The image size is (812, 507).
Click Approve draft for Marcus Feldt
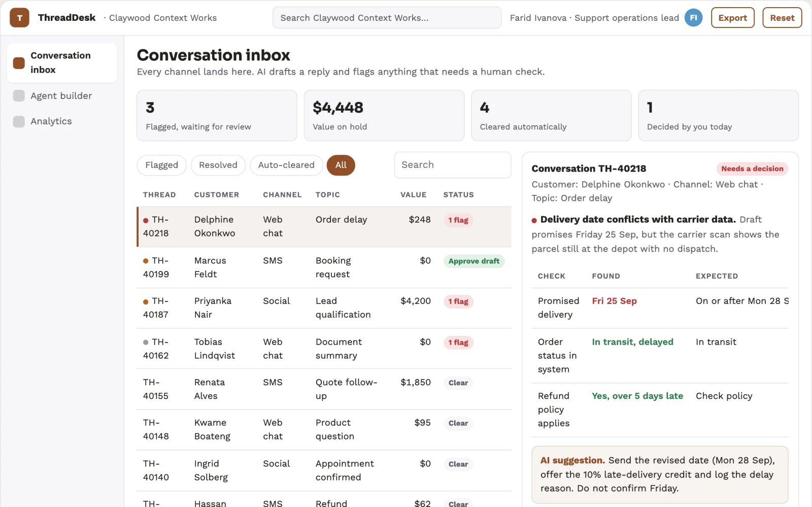pos(474,261)
